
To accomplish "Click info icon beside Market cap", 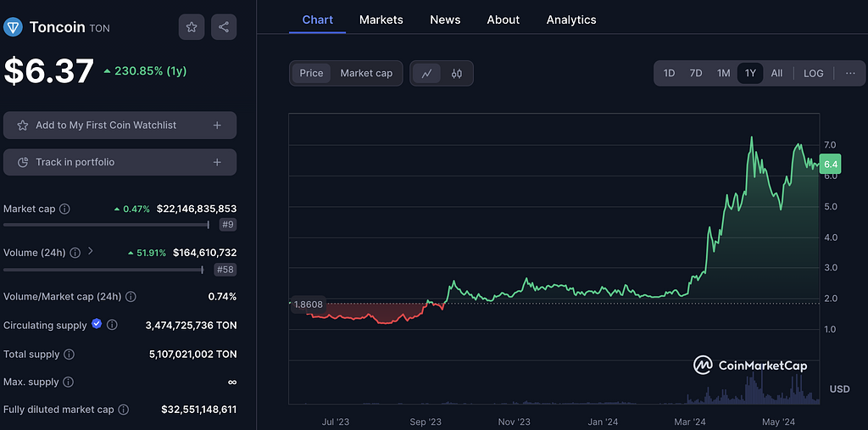I will 65,209.
